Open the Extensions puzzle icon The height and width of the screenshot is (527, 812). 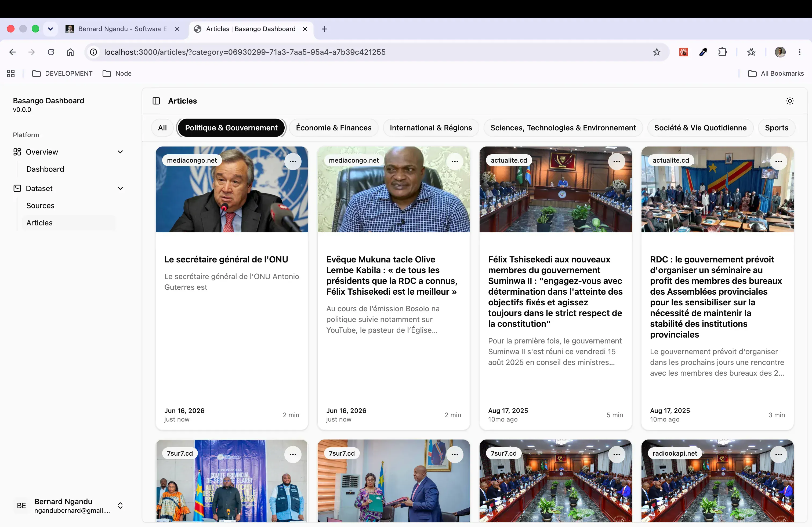pos(722,52)
